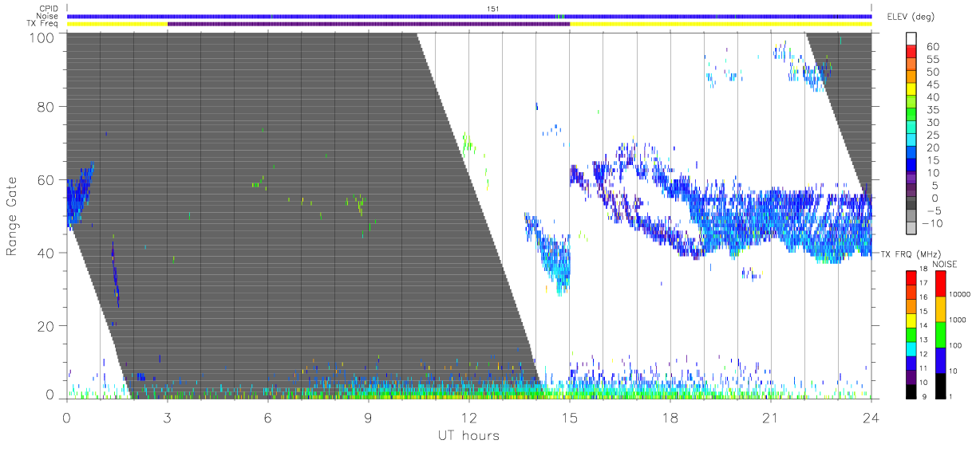Pick the green block of the NOISE colorbar
This screenshot has width=980, height=452.
pos(940,335)
